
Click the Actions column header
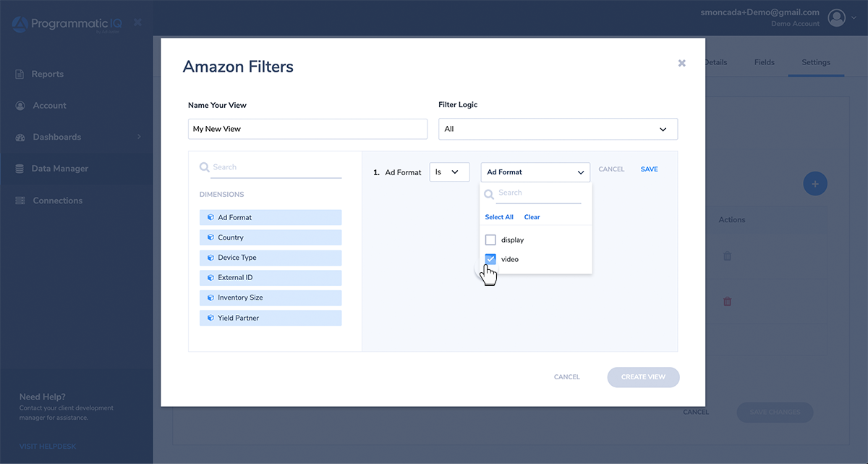coord(732,220)
